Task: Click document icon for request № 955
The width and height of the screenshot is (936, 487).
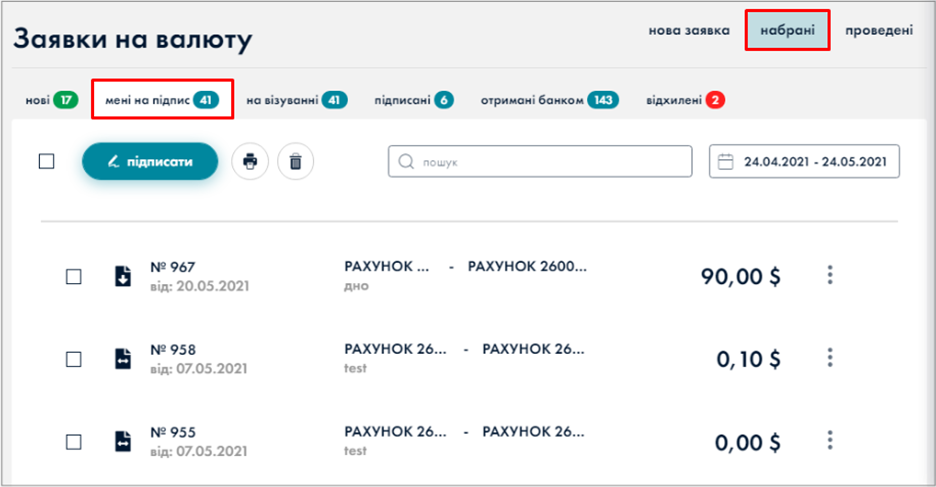Action: 122,441
